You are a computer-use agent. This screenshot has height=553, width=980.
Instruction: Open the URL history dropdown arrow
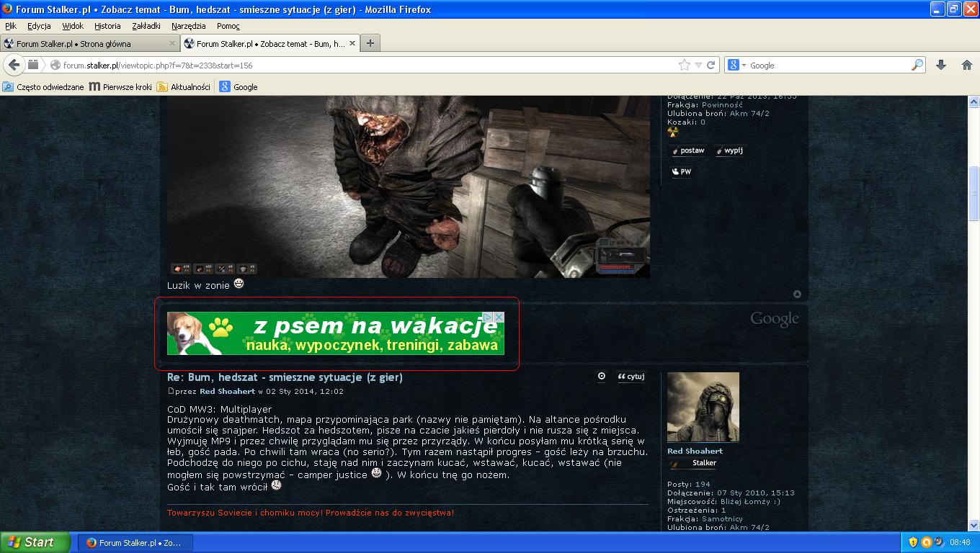click(x=698, y=65)
